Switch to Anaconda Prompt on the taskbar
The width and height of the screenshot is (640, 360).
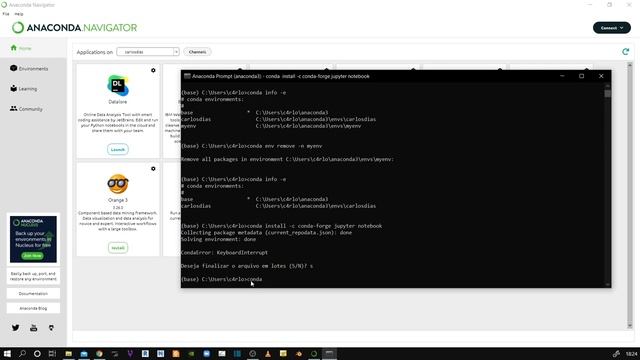point(329,353)
